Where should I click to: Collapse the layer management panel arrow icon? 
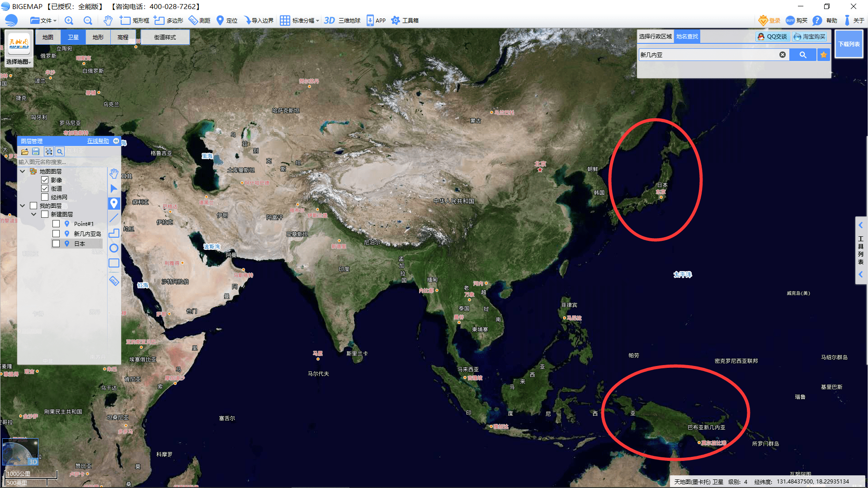(x=116, y=141)
